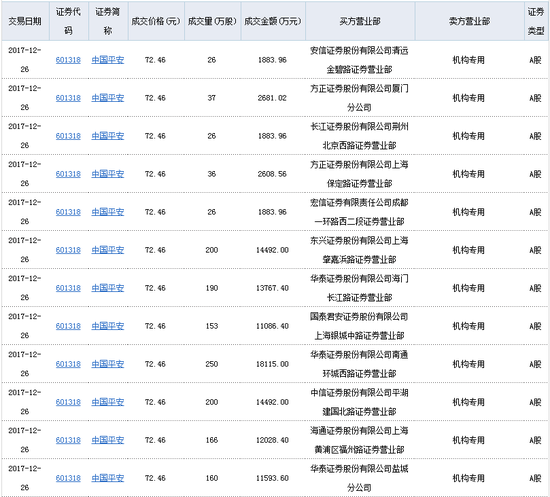Screen dimensions: 550x497
Task: Open the 中国平安 link in the 国泰君安 row
Action: point(108,326)
